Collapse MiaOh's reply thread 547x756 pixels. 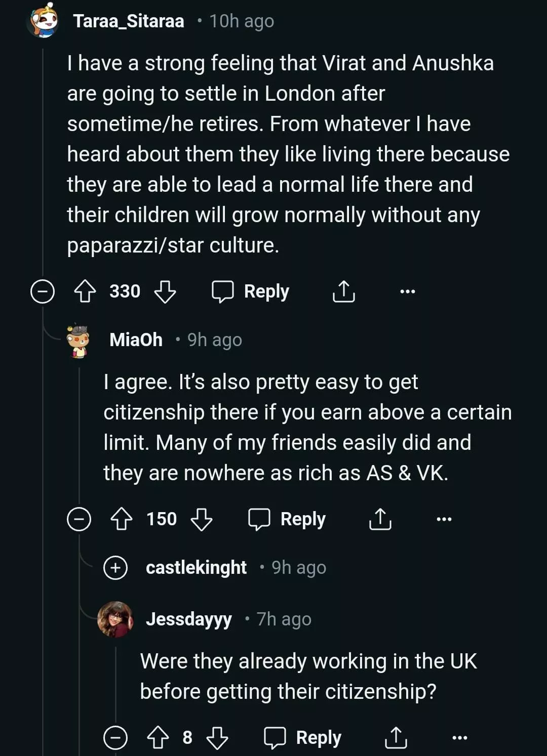(79, 519)
